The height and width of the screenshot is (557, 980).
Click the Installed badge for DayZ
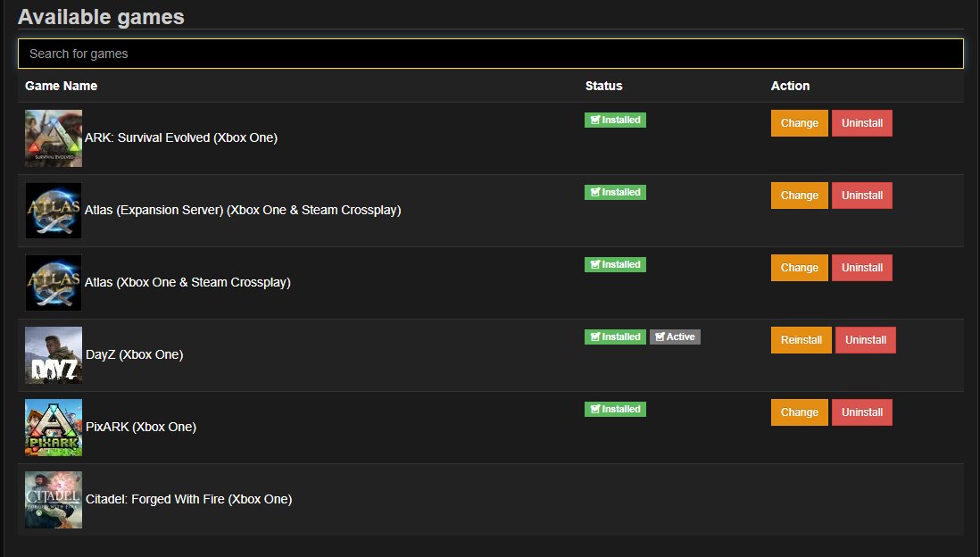point(615,337)
